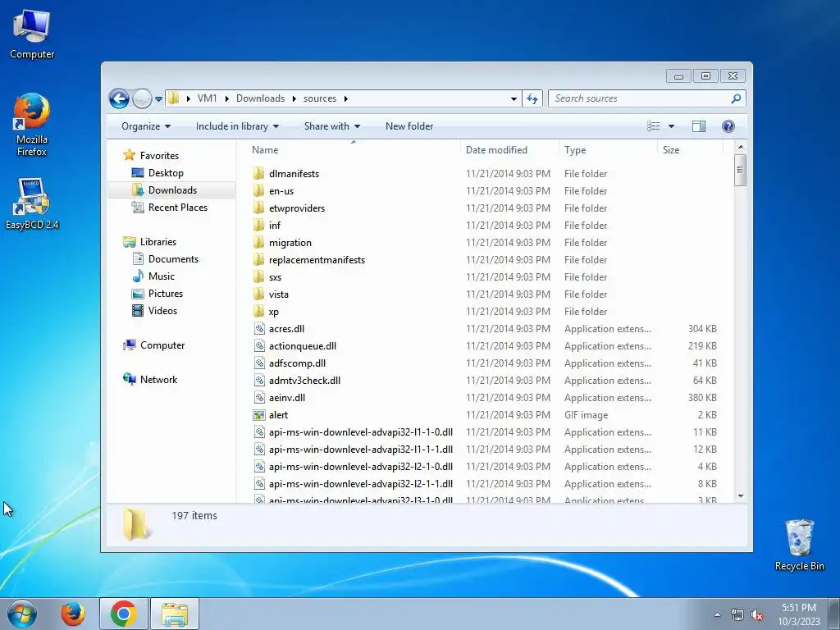840x630 pixels.
Task: Select Network in navigation pane
Action: (158, 379)
